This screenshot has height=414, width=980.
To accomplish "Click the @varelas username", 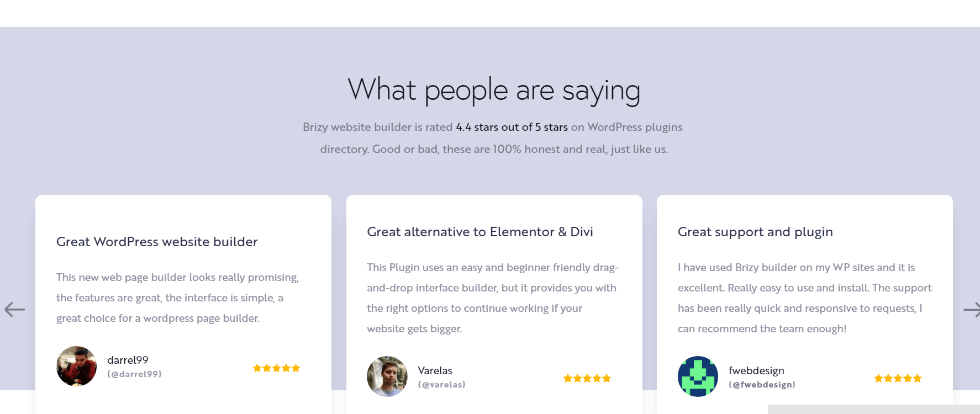I will pyautogui.click(x=442, y=384).
